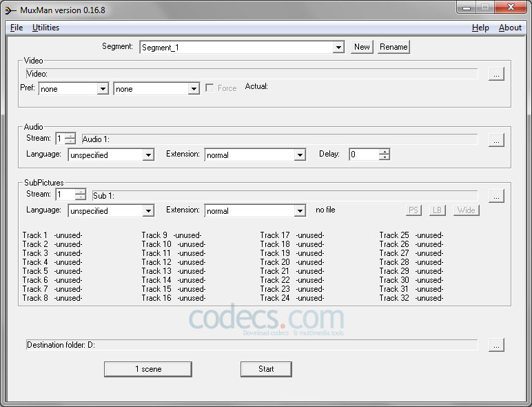Browse for Destination folder

(496, 345)
